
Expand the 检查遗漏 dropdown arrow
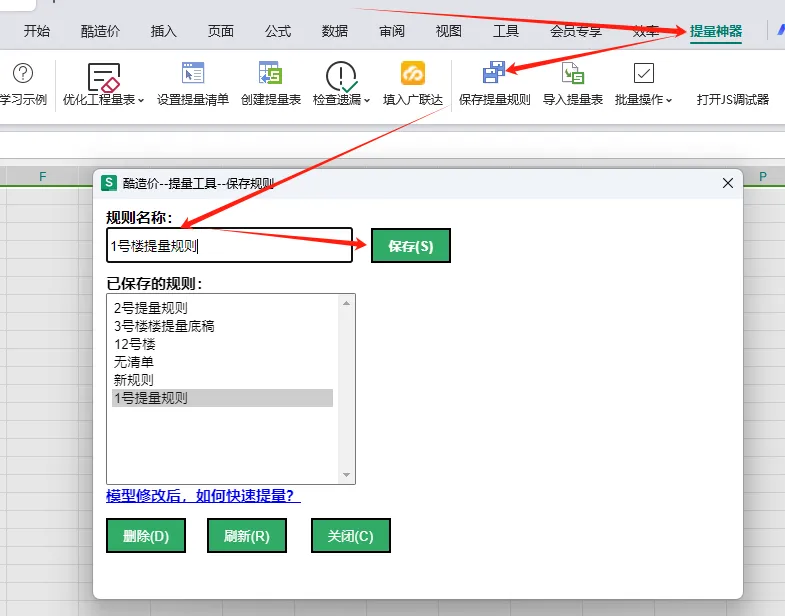pos(367,101)
